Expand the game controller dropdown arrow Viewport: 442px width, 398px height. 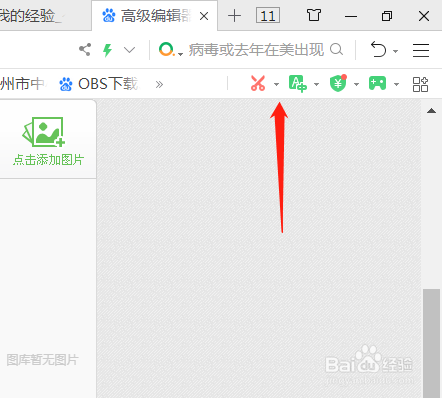[396, 84]
